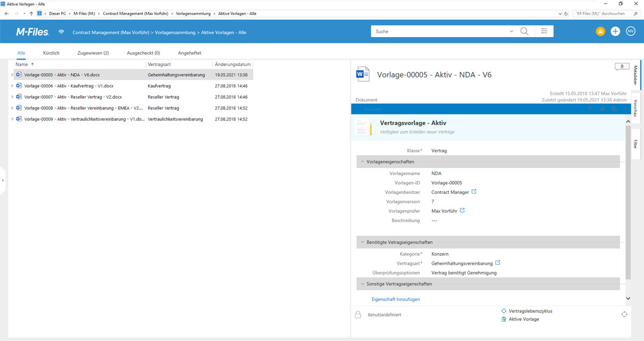Expand the Vorlage-00009 Vertraulichkeitsvereinbarung row
Screen dimensions: 644x341
[x=12, y=119]
